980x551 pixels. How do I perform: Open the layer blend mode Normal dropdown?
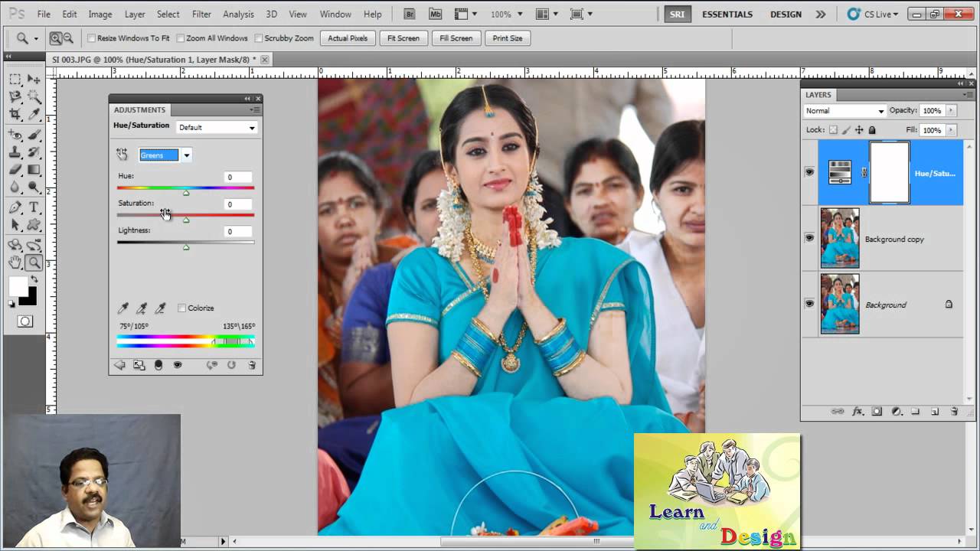click(x=844, y=111)
